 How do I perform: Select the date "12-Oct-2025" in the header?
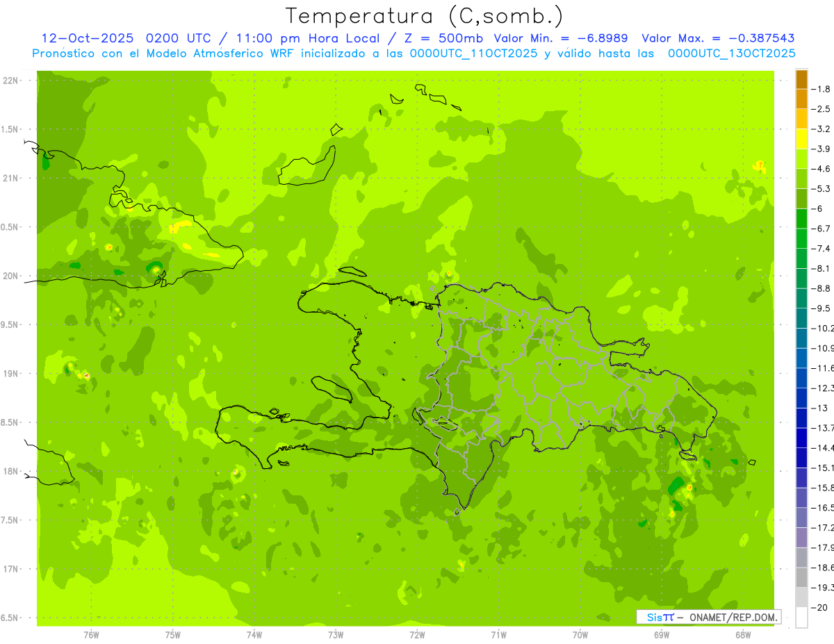pos(88,38)
